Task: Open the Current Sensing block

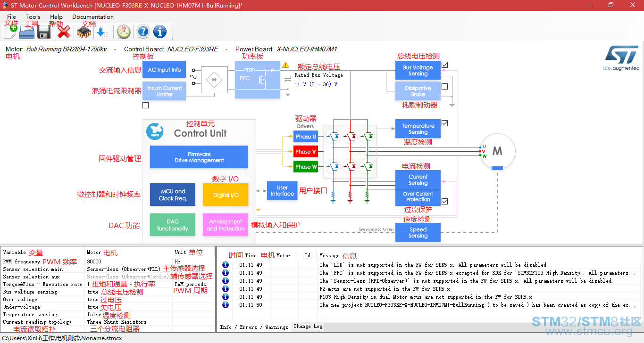Action: (x=418, y=180)
